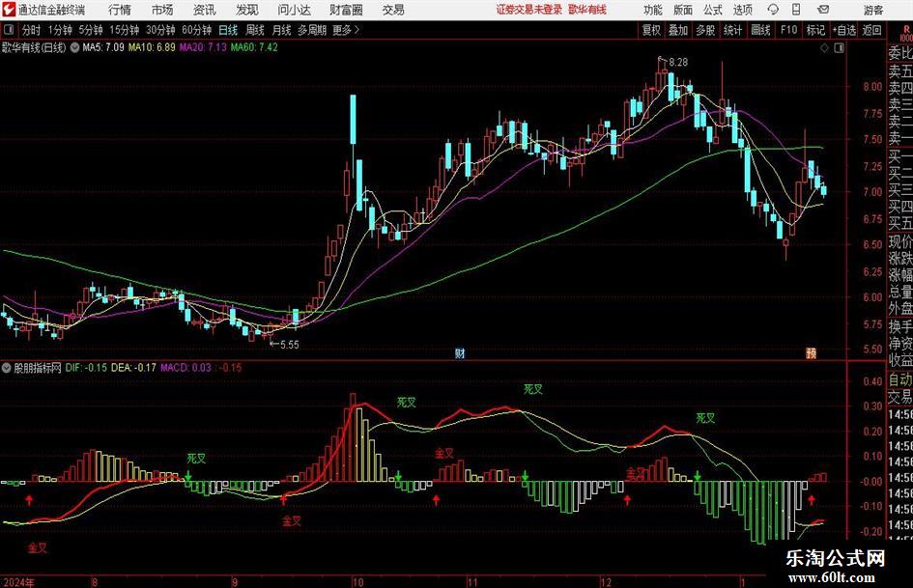Click the 证券交易未登录 login link
The width and height of the screenshot is (913, 588).
(x=529, y=10)
